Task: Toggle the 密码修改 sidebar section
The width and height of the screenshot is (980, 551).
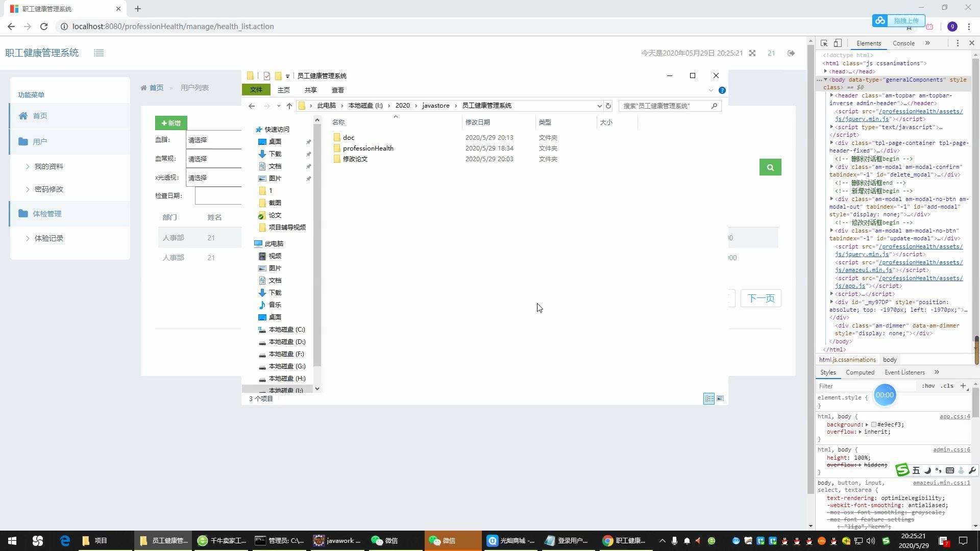Action: point(48,189)
